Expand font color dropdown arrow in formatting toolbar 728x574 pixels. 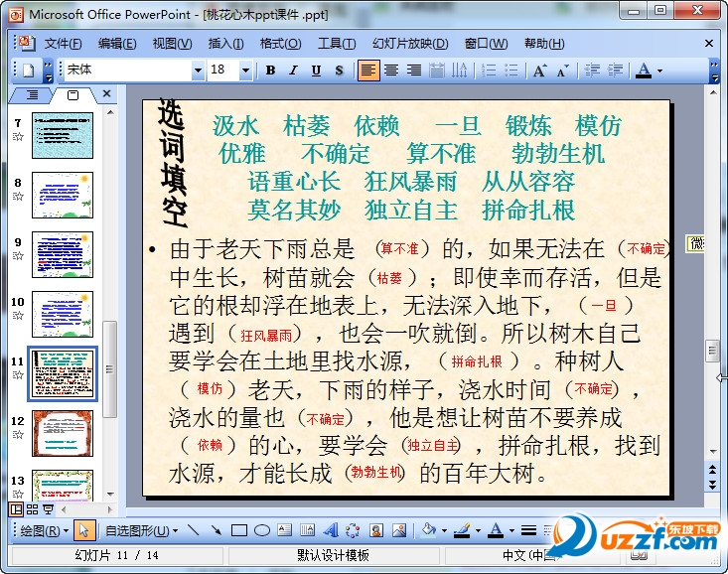point(659,71)
